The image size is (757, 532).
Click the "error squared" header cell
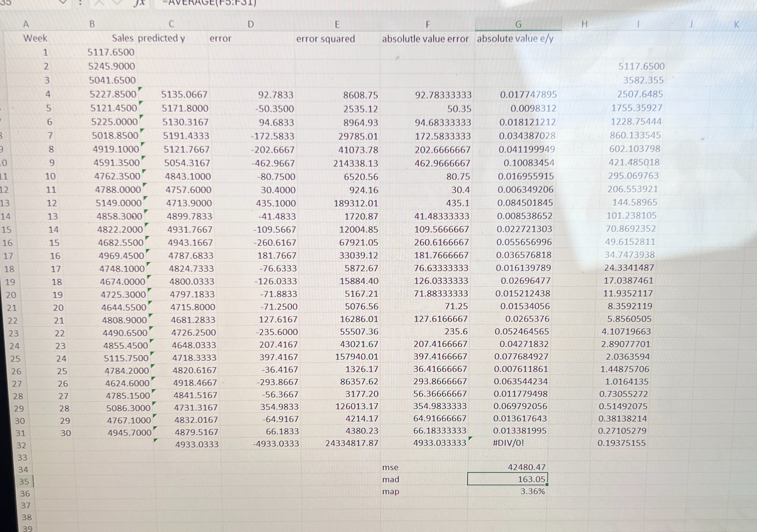(x=325, y=39)
